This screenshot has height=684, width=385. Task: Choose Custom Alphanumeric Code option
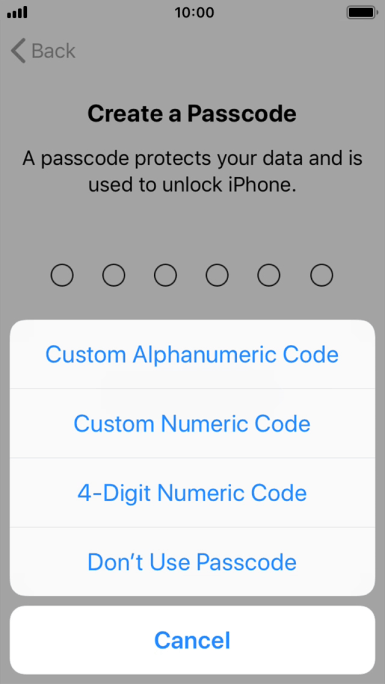tap(192, 354)
